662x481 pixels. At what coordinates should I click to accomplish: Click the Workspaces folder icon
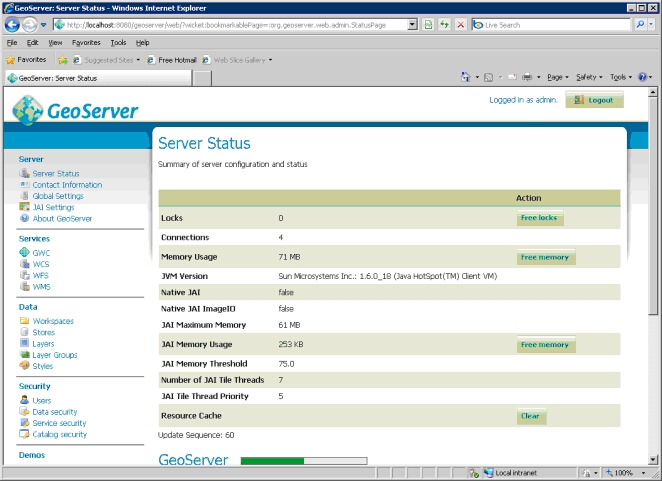[24, 321]
